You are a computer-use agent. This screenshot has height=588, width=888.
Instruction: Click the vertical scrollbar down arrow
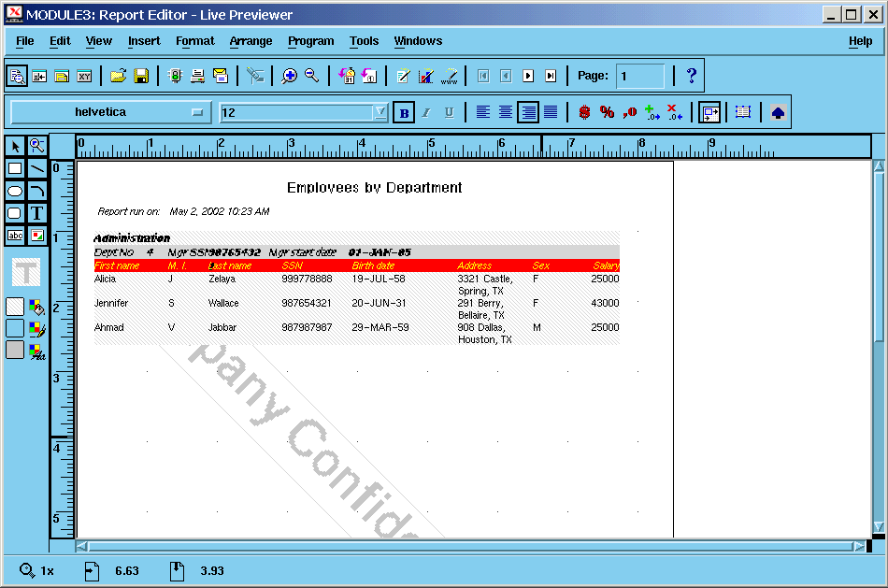[x=879, y=527]
